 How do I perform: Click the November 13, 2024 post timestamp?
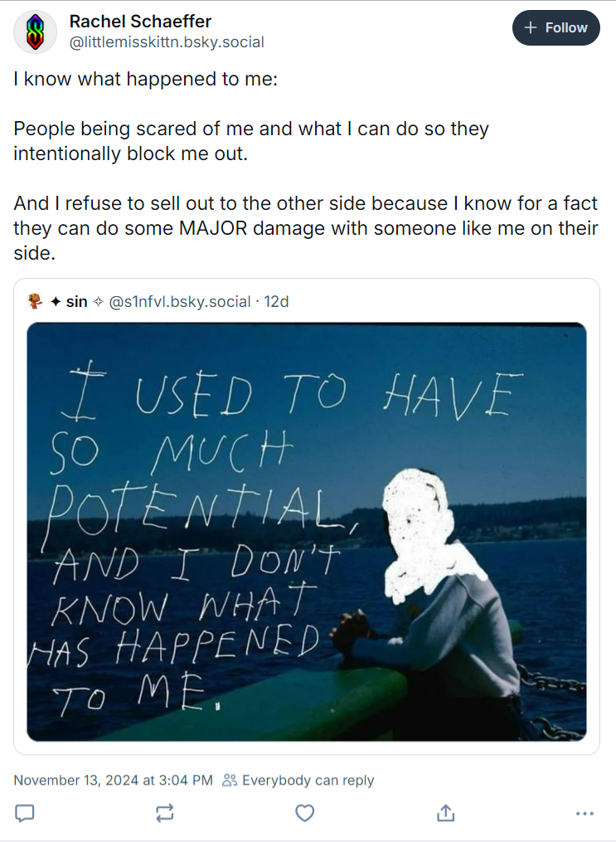[x=113, y=780]
